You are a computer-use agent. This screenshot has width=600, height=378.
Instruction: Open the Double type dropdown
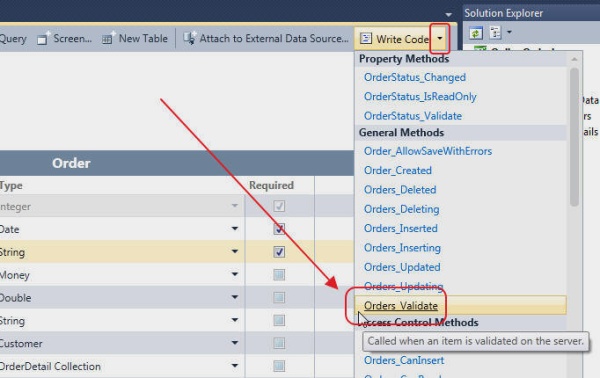coord(235,297)
